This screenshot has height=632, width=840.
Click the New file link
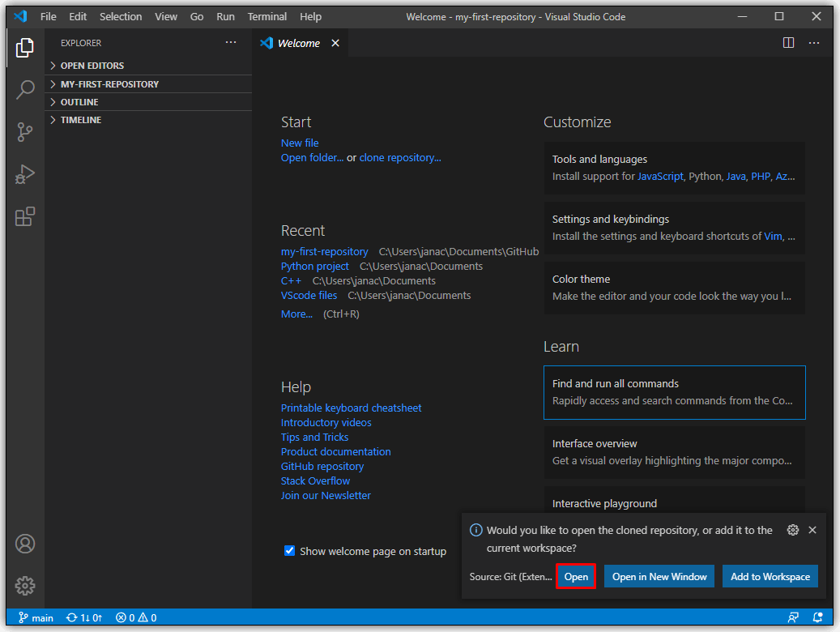click(300, 143)
